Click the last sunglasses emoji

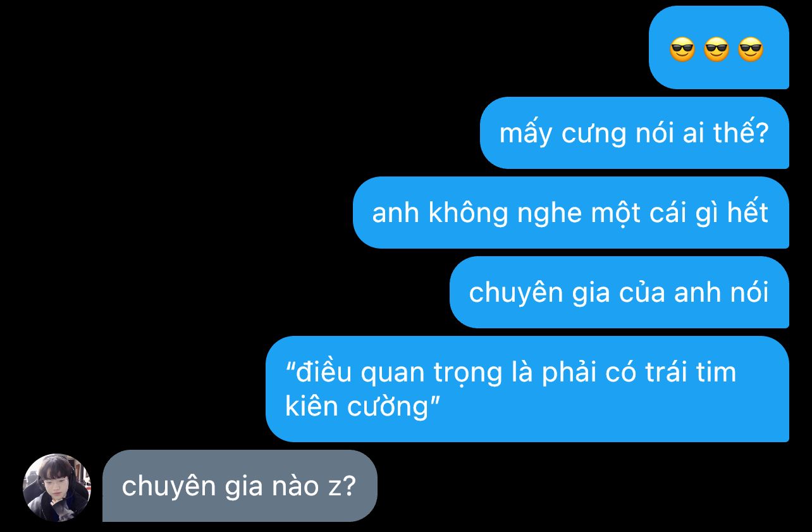(x=751, y=49)
